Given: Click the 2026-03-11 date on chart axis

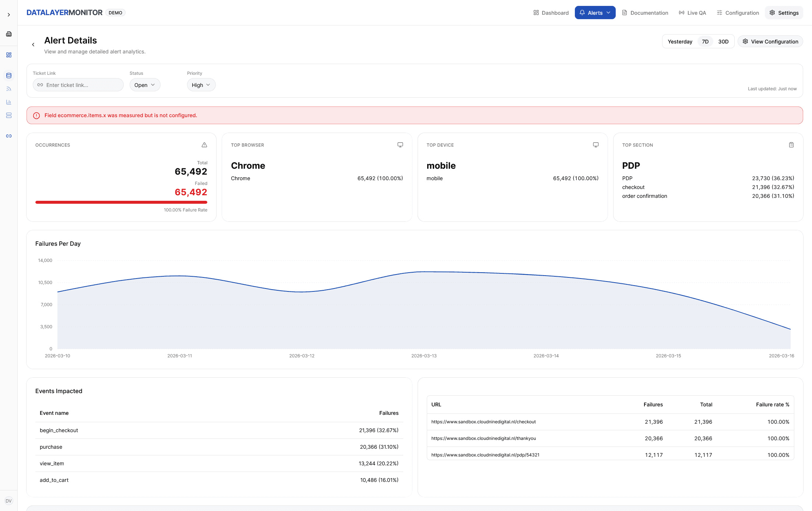Looking at the screenshot, I should [x=179, y=356].
